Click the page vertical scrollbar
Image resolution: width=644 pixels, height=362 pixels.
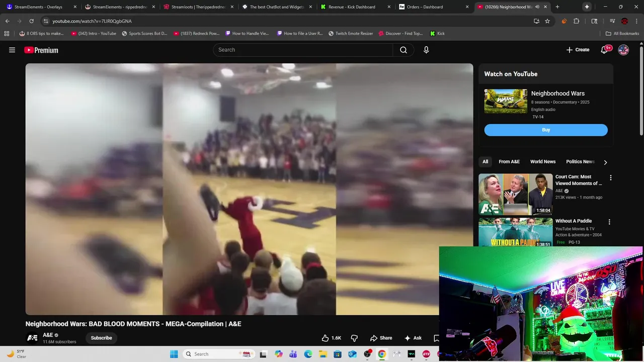(x=641, y=90)
